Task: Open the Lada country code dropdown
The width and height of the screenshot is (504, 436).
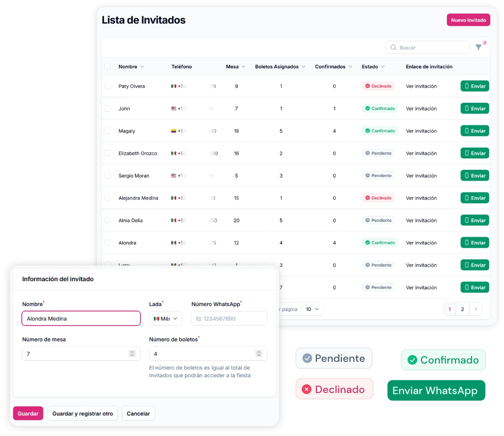Action: point(165,319)
